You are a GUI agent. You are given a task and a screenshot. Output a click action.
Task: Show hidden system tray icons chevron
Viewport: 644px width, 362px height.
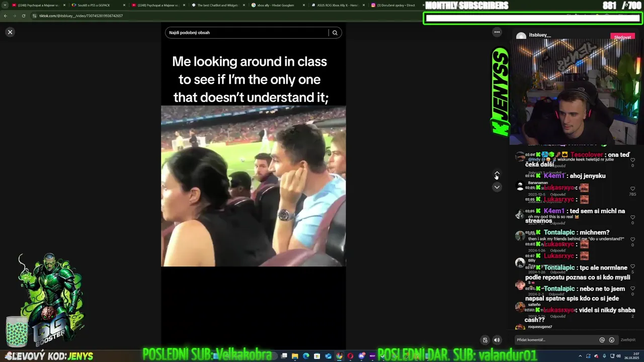[580, 356]
